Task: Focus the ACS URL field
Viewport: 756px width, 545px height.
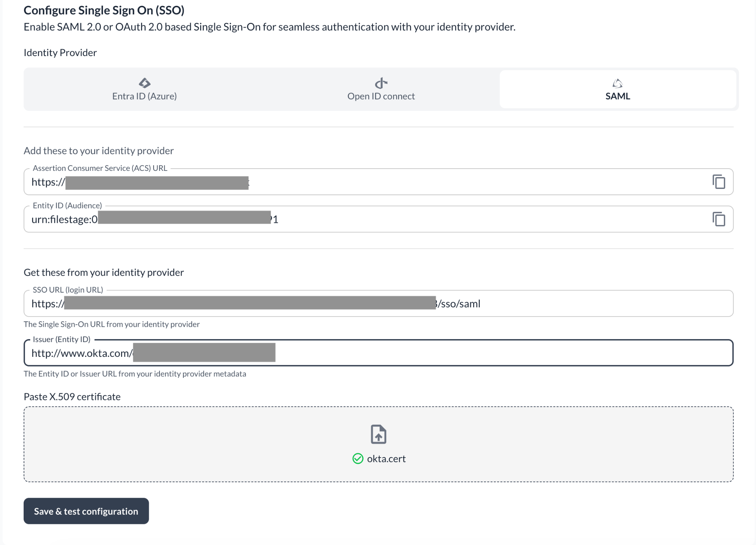Action: pyautogui.click(x=378, y=182)
